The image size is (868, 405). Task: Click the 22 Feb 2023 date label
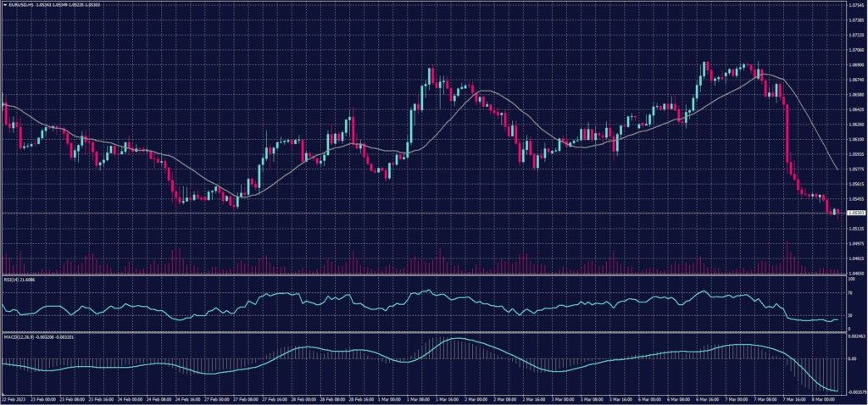tap(17, 398)
